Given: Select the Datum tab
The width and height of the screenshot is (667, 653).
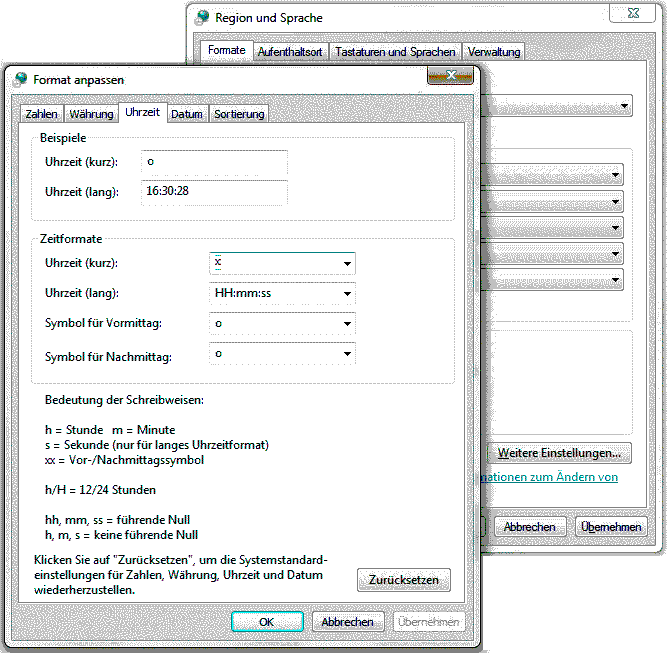Looking at the screenshot, I should pyautogui.click(x=187, y=114).
